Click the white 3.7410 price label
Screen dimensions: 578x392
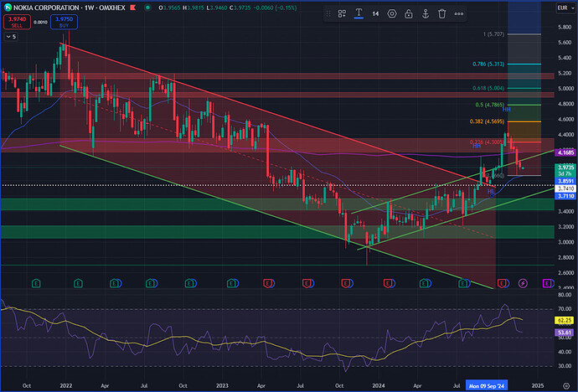tap(565, 188)
